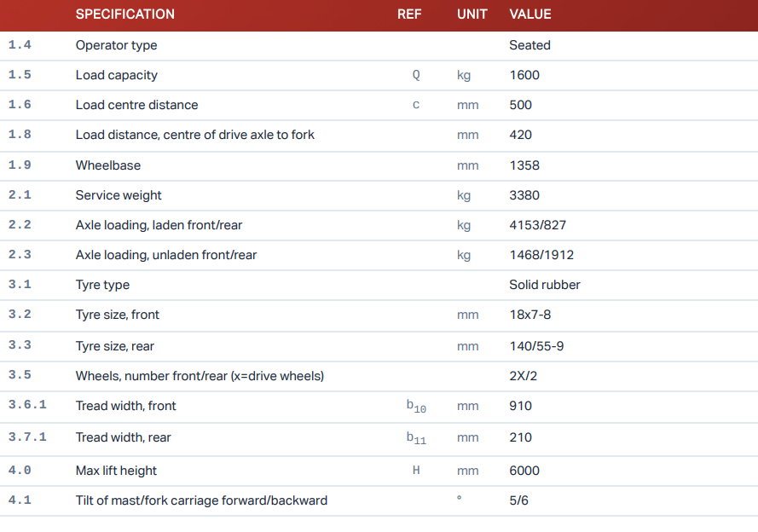Select the Solid rubber tyre type value

coord(544,285)
